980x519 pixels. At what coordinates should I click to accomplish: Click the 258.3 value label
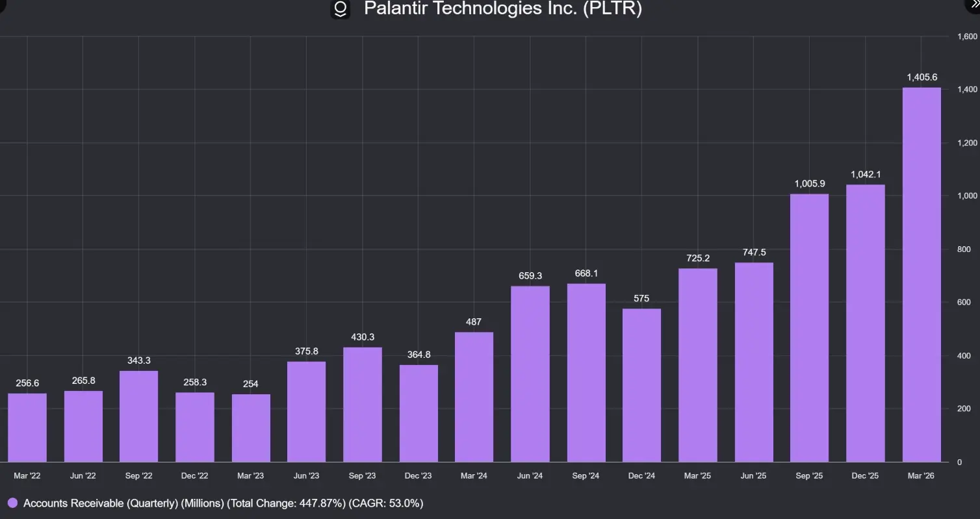[x=195, y=383]
